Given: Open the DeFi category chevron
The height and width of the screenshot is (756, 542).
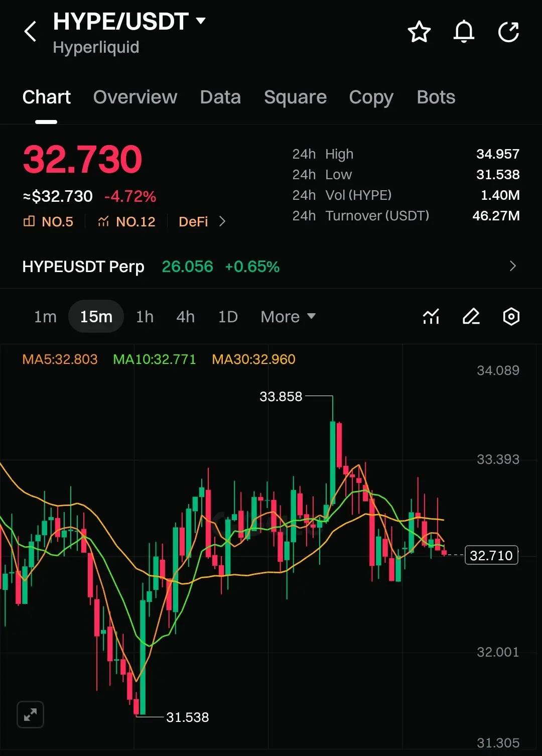Looking at the screenshot, I should coord(222,221).
